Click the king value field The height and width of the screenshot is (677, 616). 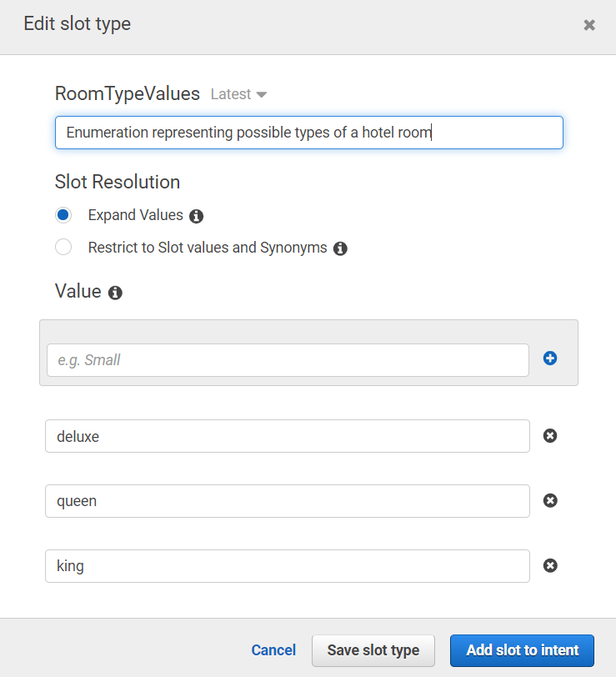(x=288, y=566)
